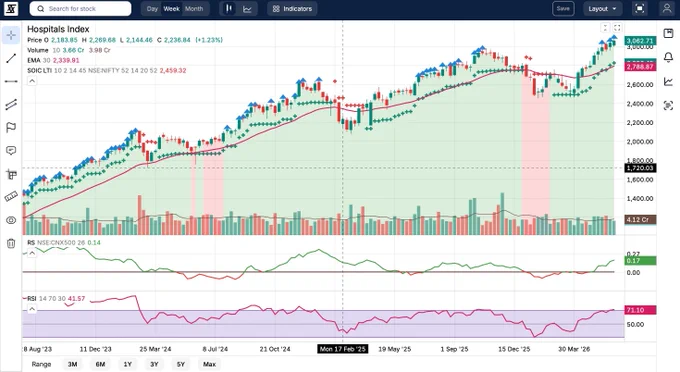The image size is (680, 372).
Task: Click the SOIC LTI indicator legend
Action: click(107, 70)
